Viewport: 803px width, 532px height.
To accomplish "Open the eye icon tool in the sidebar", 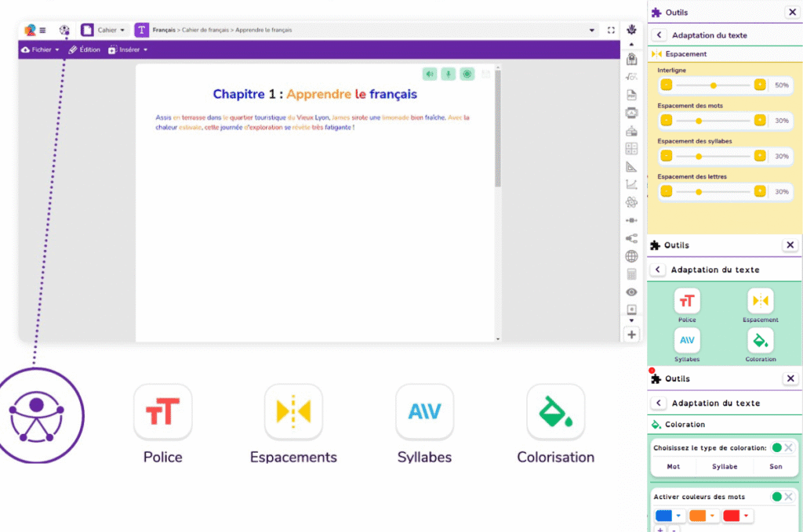I will pyautogui.click(x=632, y=291).
